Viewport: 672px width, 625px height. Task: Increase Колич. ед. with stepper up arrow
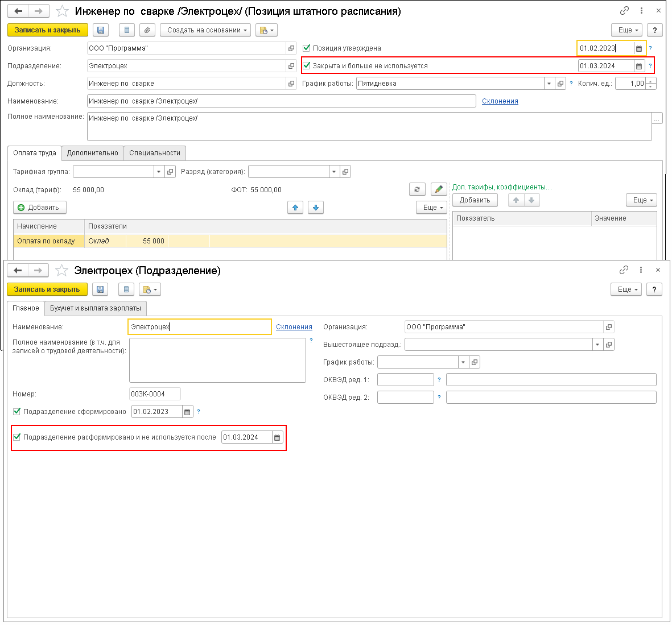coord(650,81)
